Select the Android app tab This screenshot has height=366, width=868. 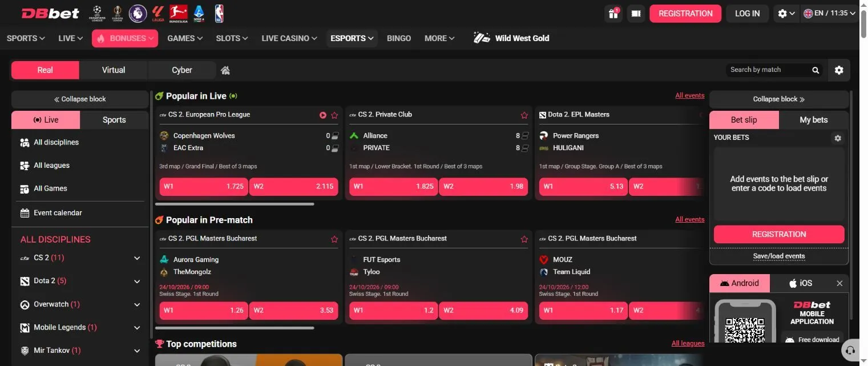pyautogui.click(x=740, y=283)
